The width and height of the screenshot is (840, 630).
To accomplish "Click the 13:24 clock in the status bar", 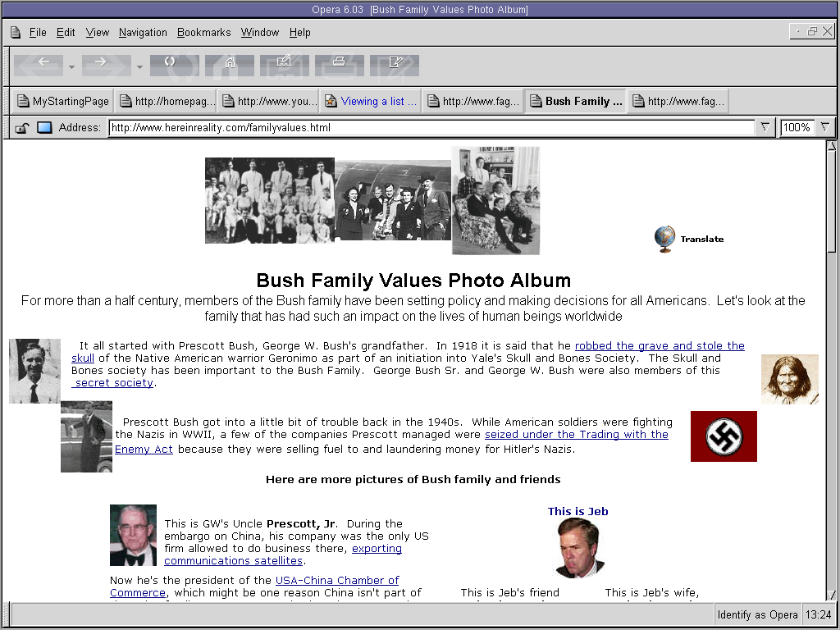I will click(x=818, y=615).
